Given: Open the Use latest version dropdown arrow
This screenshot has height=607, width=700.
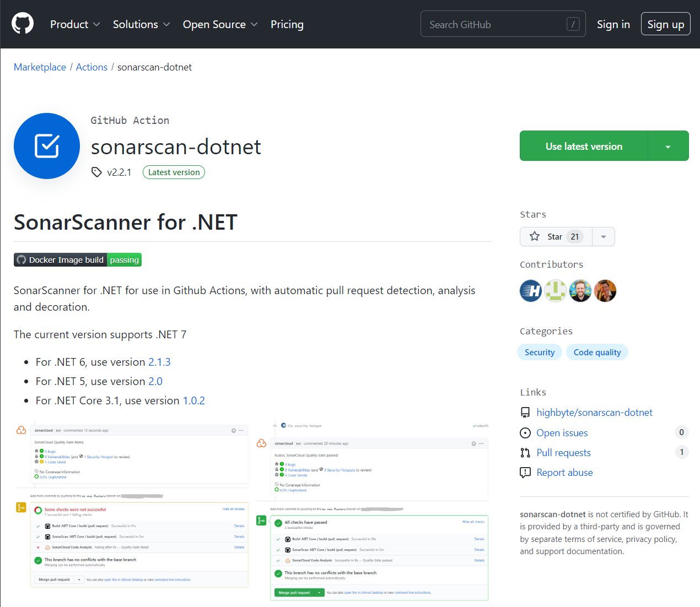Looking at the screenshot, I should click(x=667, y=145).
